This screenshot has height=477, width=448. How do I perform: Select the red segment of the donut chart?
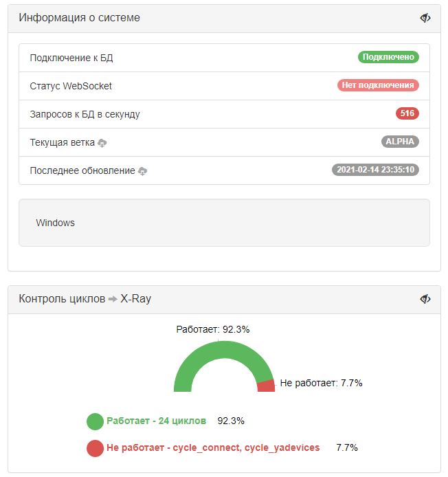(x=266, y=386)
